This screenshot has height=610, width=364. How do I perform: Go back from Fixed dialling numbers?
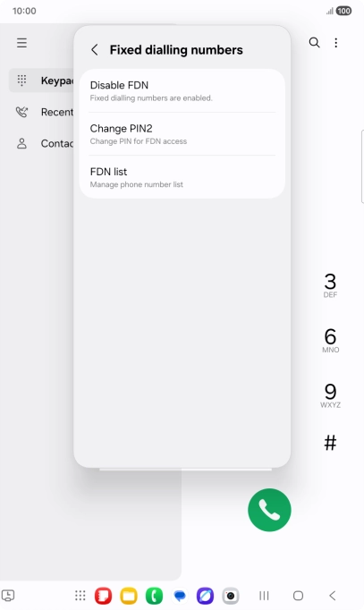pos(95,50)
